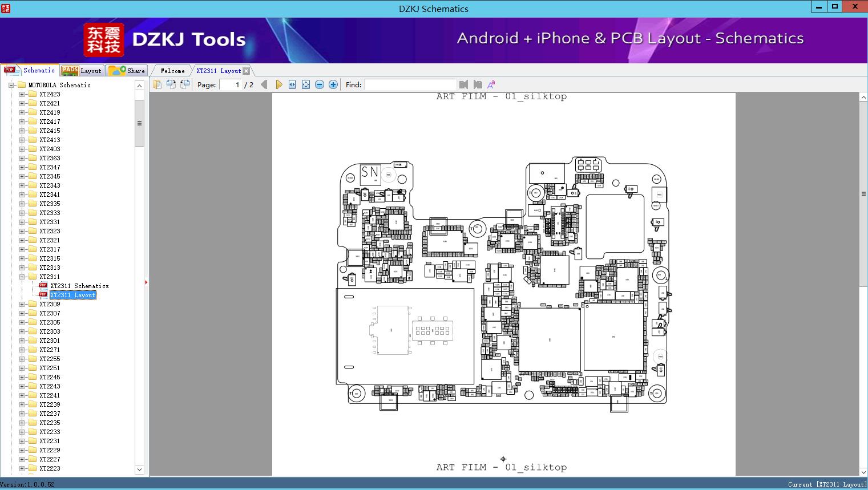Screen dimensions: 868x490
Task: Expand the XT2421 folder
Action: pos(22,103)
